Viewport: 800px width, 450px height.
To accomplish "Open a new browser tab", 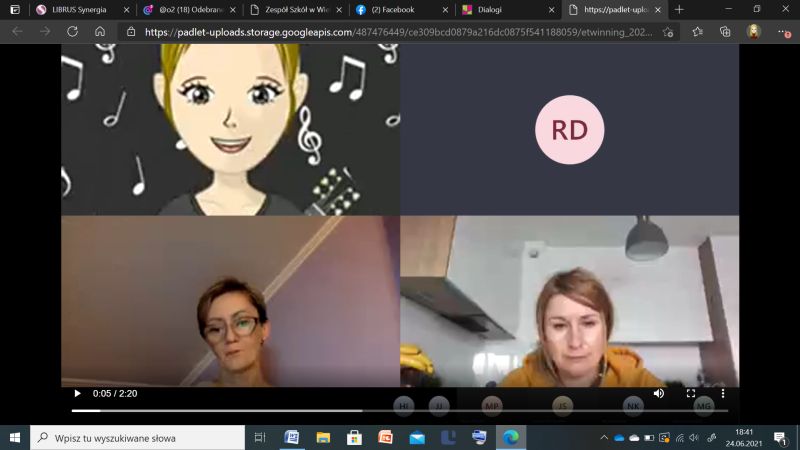I will 680,9.
